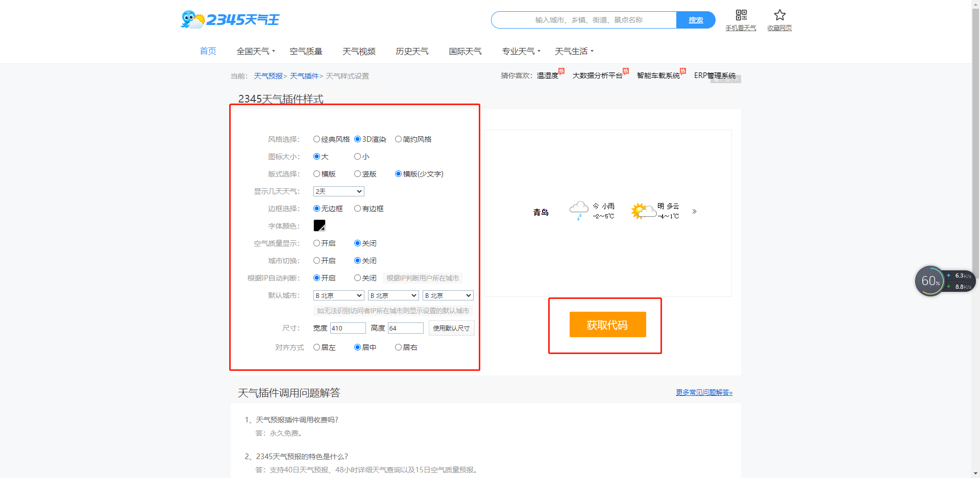Image resolution: width=980 pixels, height=478 pixels.
Task: Click 青岛 city name in preview
Action: click(x=541, y=212)
